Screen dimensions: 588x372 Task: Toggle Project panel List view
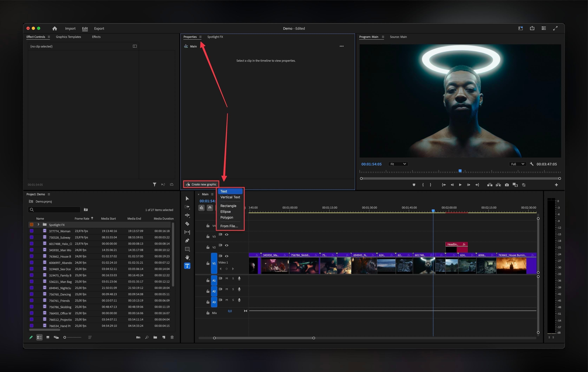pyautogui.click(x=39, y=337)
